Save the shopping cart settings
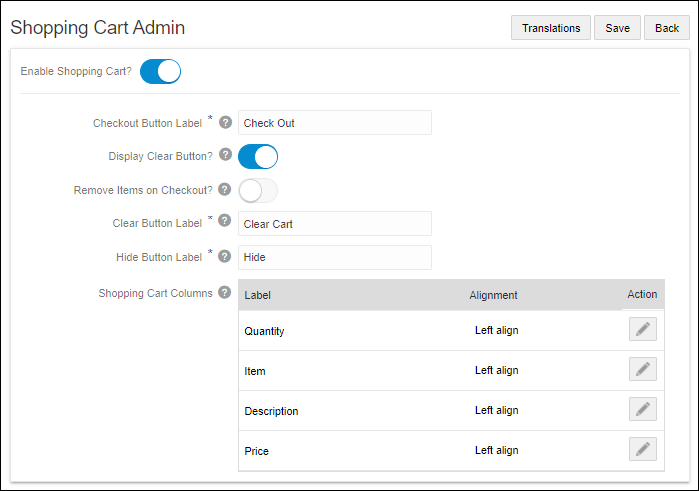Viewport: 699px width, 491px height. (x=617, y=28)
